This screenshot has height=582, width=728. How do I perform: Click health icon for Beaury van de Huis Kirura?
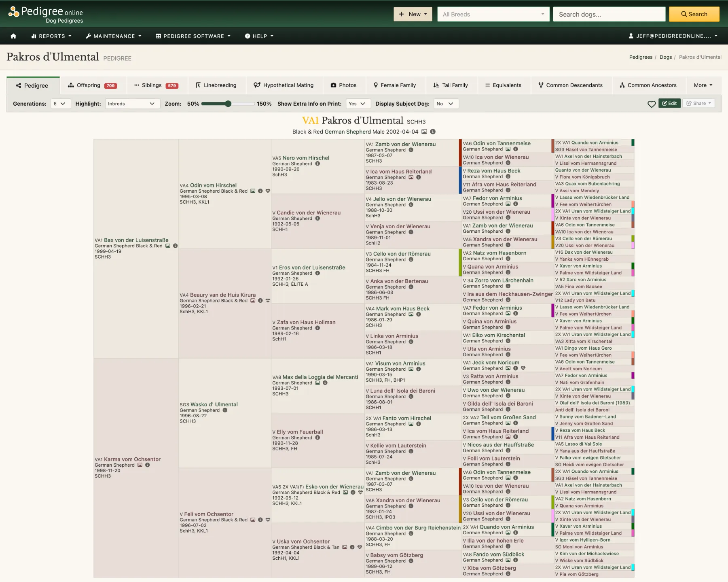(x=268, y=301)
